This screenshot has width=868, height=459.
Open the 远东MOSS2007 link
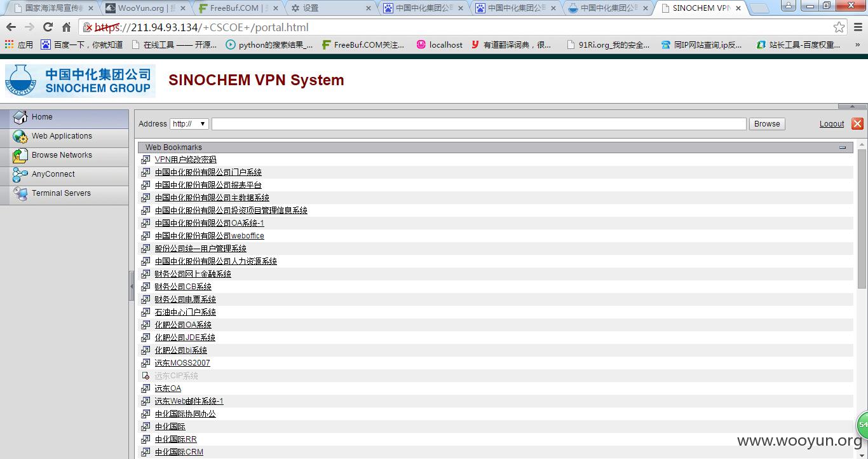(x=182, y=363)
